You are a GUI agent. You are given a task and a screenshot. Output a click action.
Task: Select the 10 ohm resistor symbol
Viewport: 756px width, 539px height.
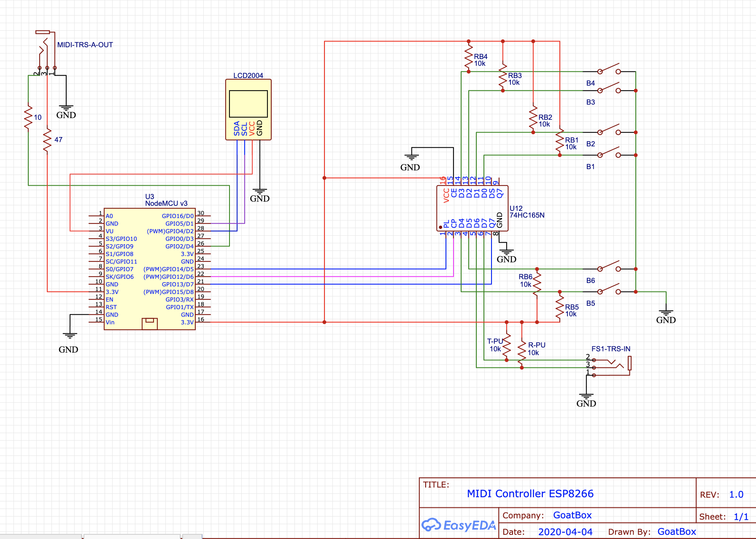pos(28,117)
